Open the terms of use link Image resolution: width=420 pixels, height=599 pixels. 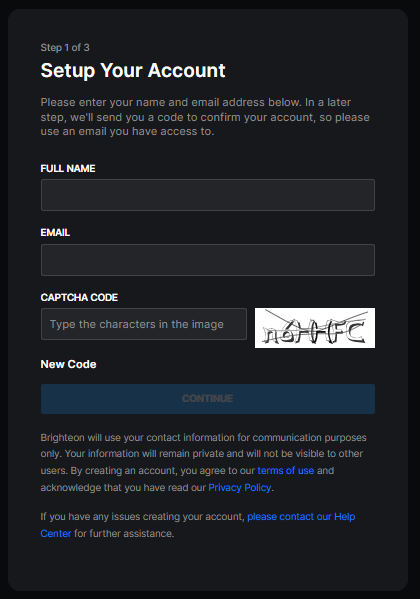tap(285, 470)
